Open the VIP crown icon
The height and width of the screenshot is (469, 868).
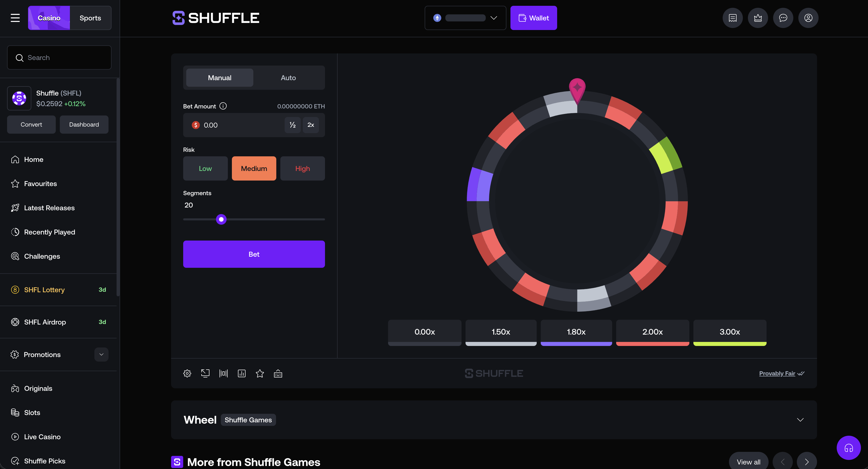[x=758, y=18]
